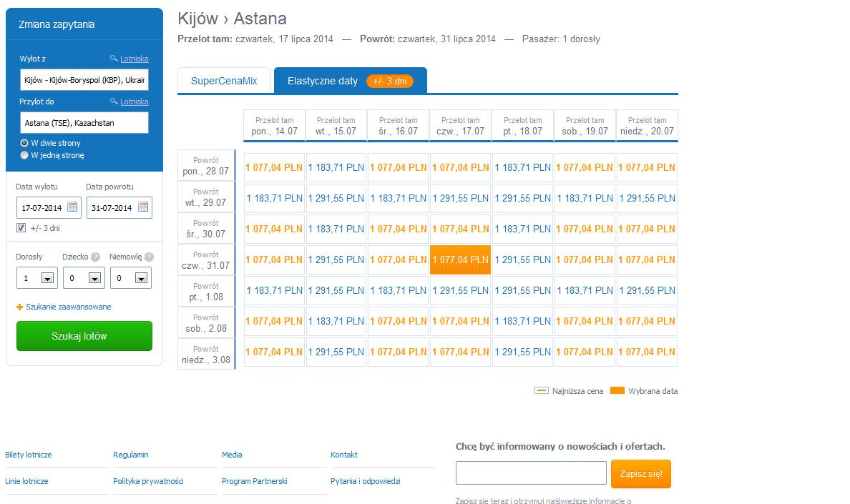Click the newsletter email input field
The image size is (850, 504).
pyautogui.click(x=531, y=473)
